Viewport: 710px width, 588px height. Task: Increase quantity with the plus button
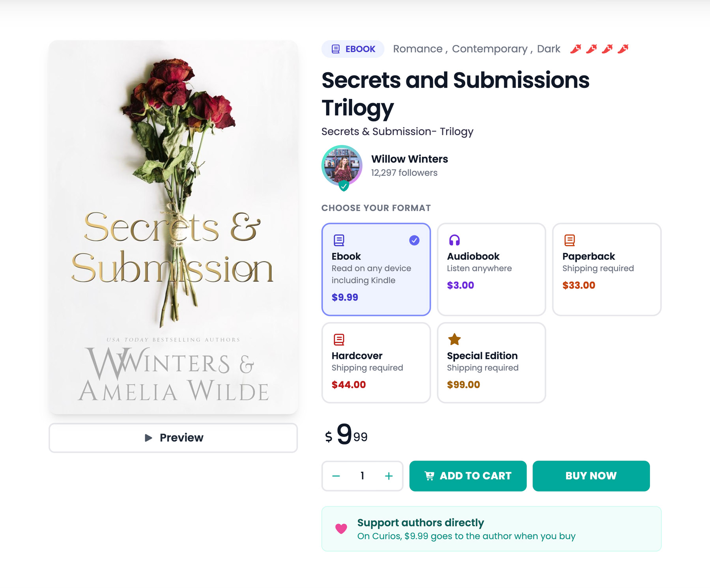coord(389,476)
